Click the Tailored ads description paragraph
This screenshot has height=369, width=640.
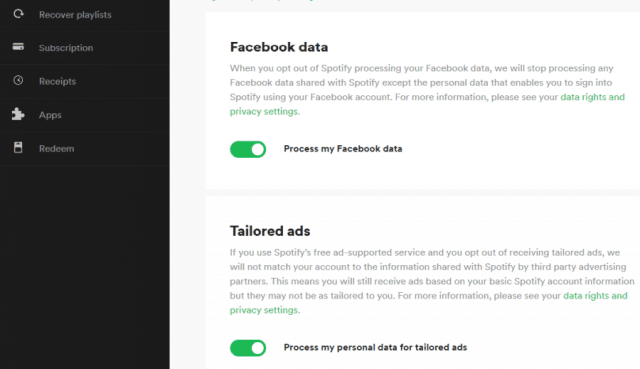click(432, 281)
